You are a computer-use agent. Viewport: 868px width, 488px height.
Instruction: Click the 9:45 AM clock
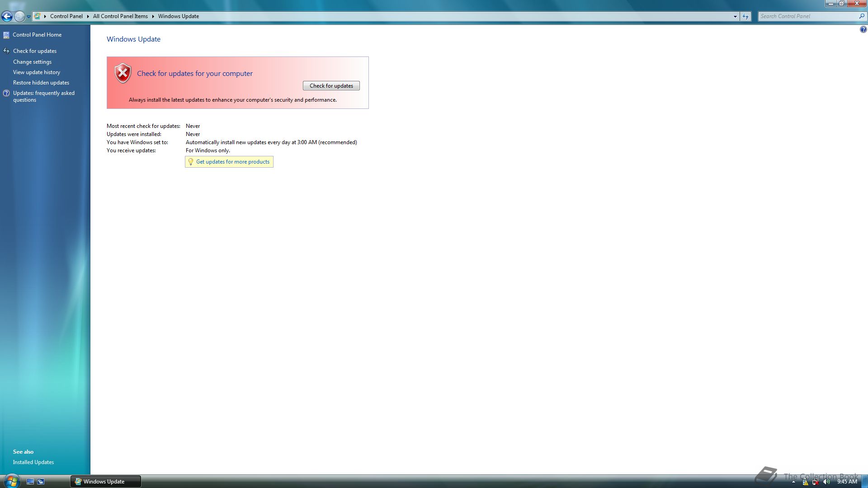(x=847, y=482)
